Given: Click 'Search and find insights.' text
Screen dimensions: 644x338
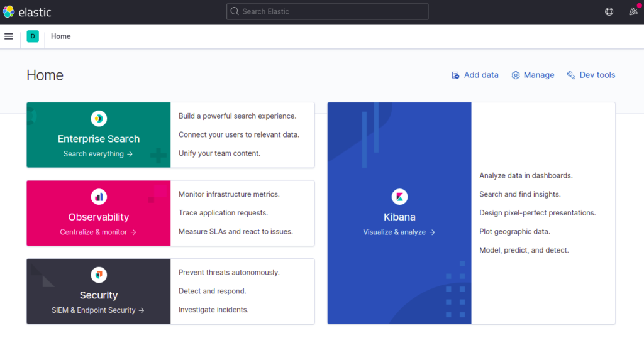Looking at the screenshot, I should 520,194.
